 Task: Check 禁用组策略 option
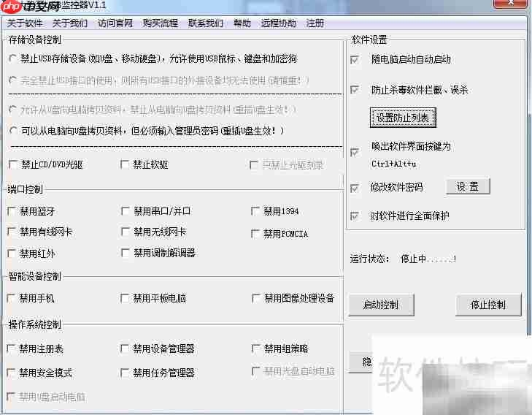(256, 349)
